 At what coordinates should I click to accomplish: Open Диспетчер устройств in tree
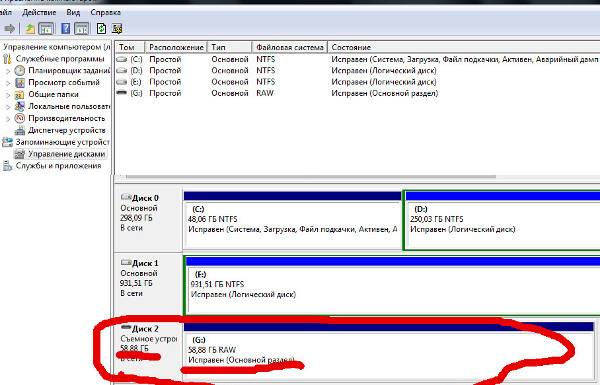(x=67, y=131)
